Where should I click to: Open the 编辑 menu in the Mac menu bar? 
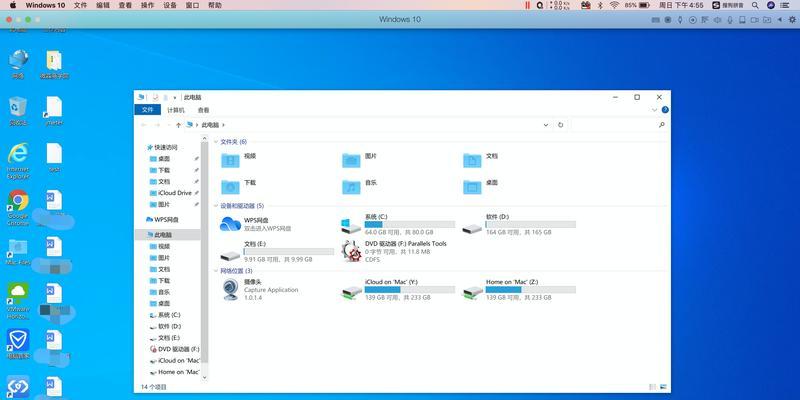(103, 5)
